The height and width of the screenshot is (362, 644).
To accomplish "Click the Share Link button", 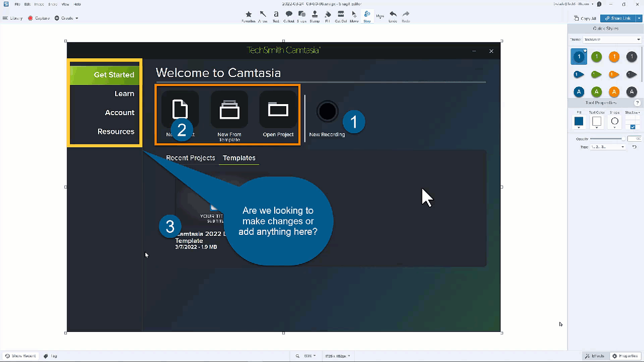I will coord(618,18).
